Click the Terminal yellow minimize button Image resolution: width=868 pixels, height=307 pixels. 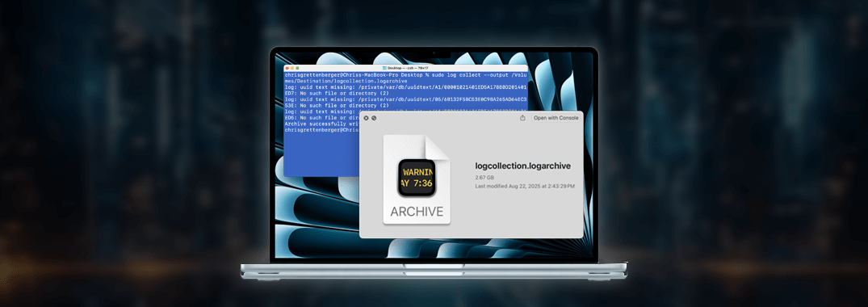[292, 68]
